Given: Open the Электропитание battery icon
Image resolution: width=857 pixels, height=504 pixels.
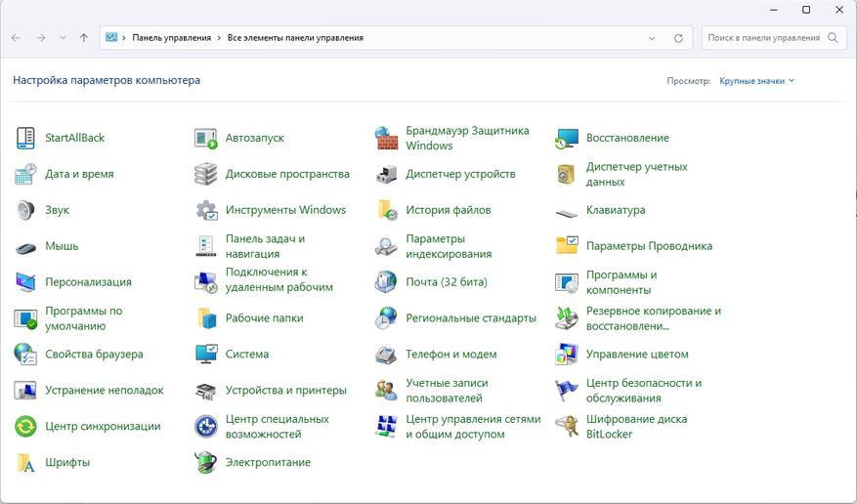Looking at the screenshot, I should coord(206,462).
